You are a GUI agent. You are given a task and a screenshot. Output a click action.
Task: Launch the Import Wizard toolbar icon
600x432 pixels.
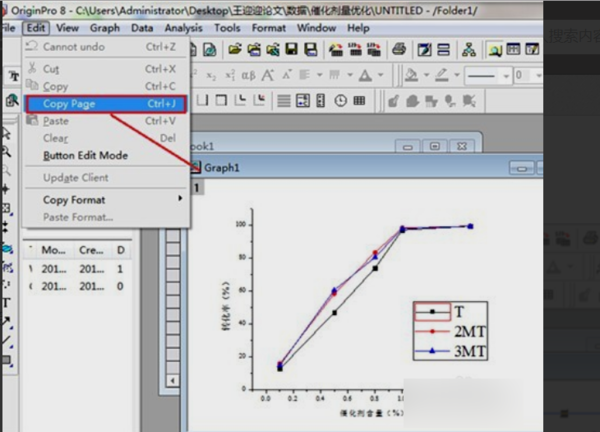point(336,49)
